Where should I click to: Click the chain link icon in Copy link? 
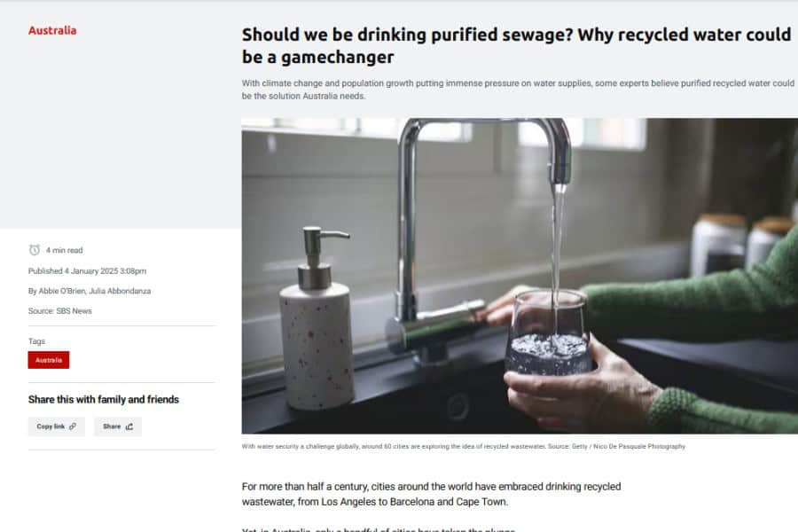click(73, 426)
